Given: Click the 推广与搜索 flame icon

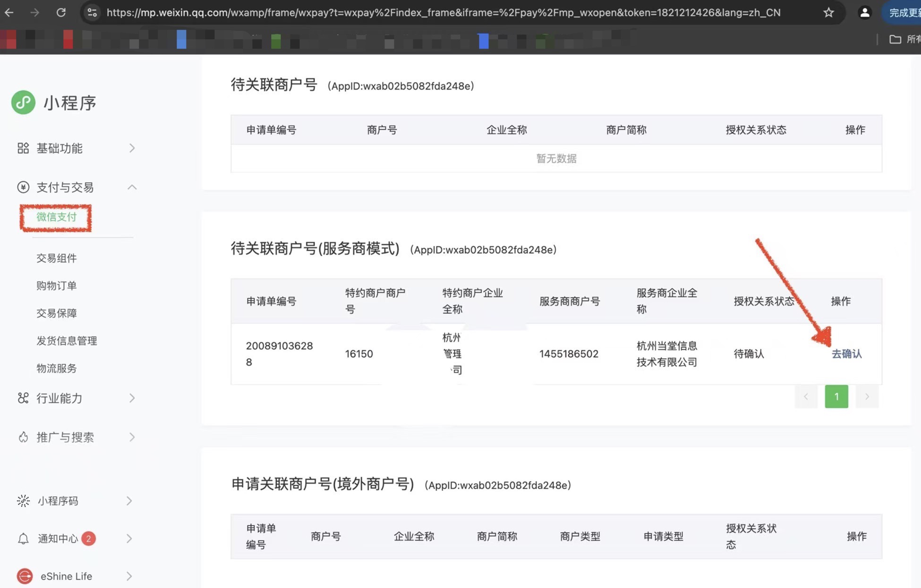Looking at the screenshot, I should coord(23,437).
